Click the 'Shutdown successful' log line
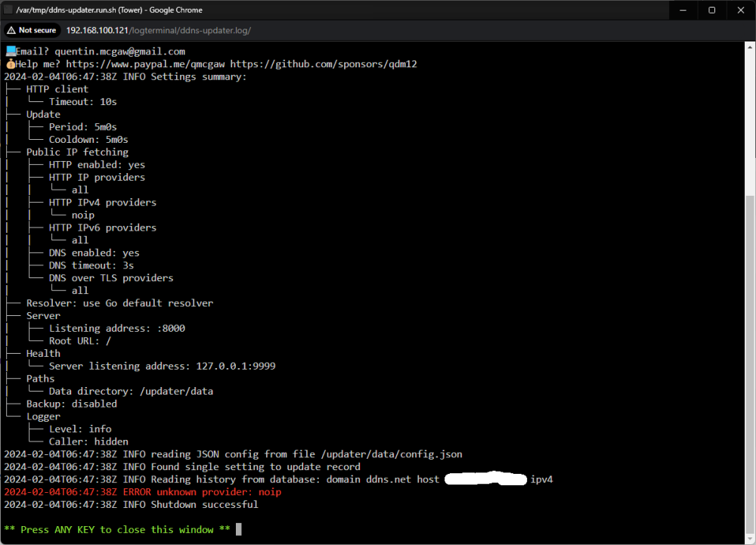Screen dimensions: 756x545 [131, 504]
